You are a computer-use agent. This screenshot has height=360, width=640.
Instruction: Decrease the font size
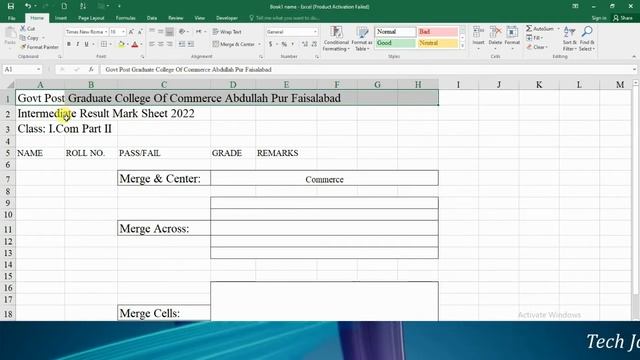[x=140, y=31]
